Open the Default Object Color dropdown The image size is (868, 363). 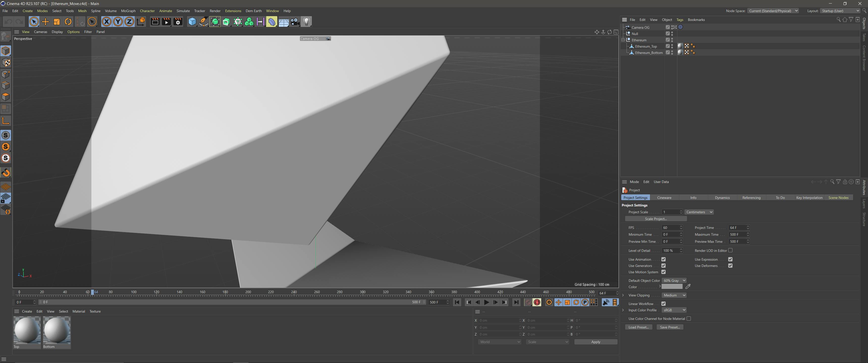click(x=674, y=281)
